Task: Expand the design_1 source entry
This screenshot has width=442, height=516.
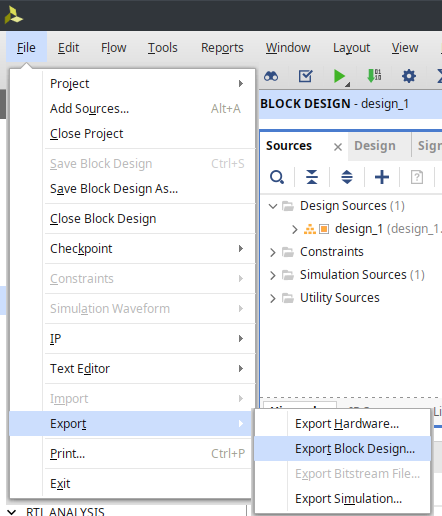Action: pos(294,229)
